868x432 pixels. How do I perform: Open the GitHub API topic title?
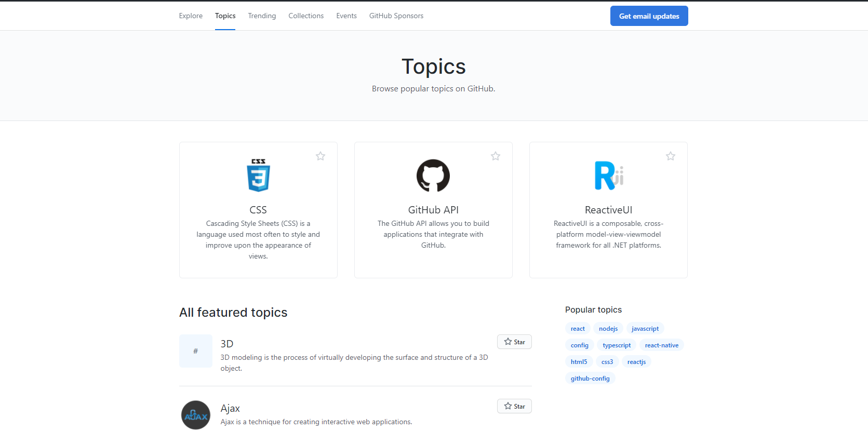tap(433, 210)
